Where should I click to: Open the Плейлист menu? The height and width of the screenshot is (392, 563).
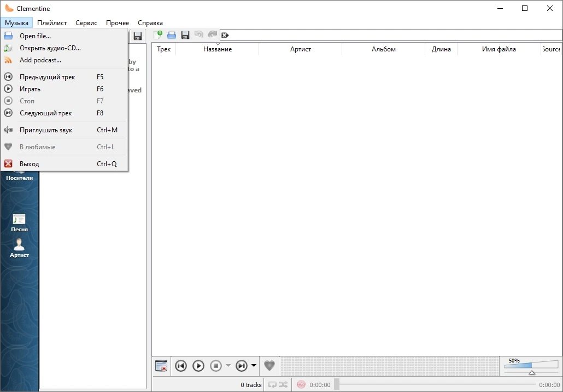[52, 22]
